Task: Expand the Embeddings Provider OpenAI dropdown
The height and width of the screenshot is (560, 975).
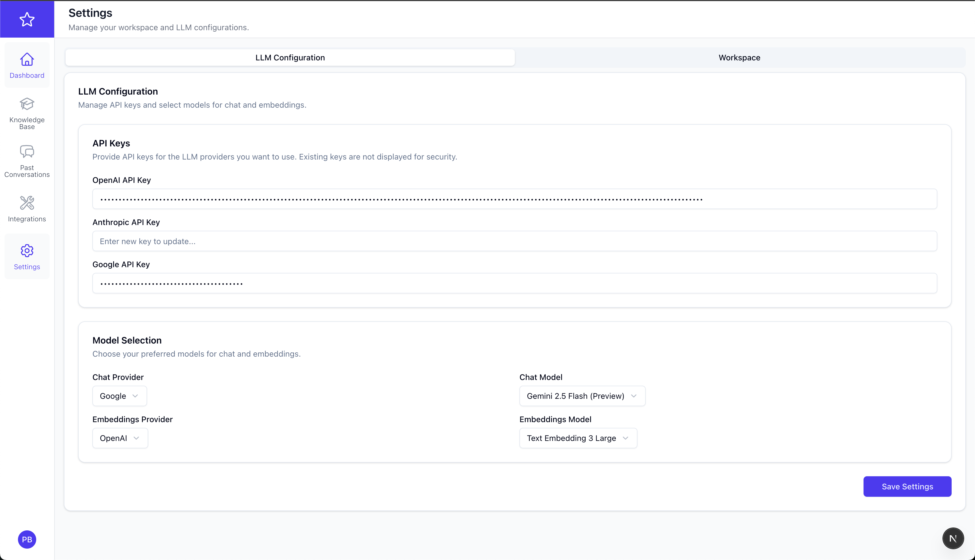Action: pos(120,438)
